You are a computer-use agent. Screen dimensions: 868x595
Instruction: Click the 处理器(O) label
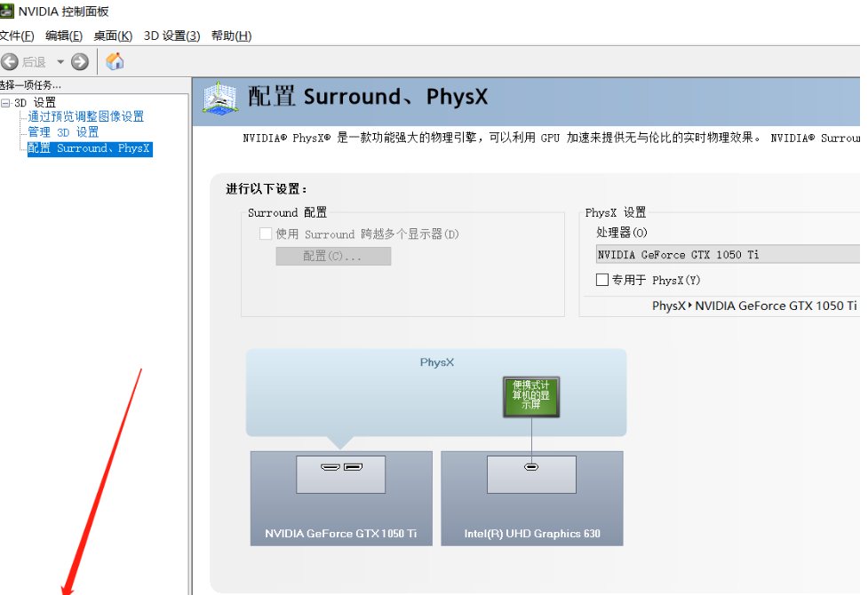[x=622, y=233]
